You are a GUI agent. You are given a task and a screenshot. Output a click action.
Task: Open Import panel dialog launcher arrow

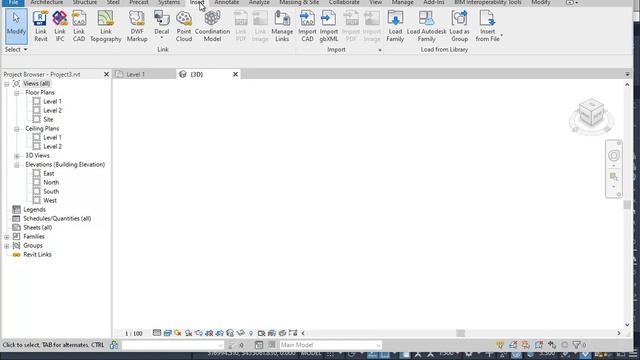380,50
